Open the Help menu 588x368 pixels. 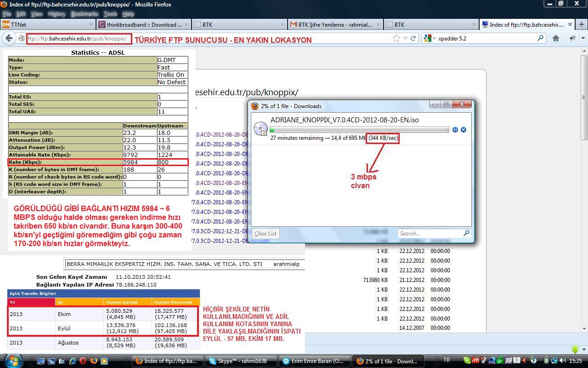click(128, 14)
